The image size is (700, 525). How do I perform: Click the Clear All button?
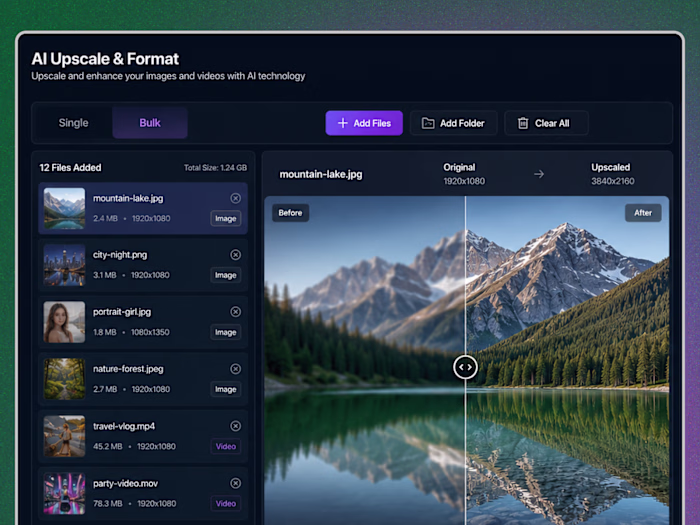point(546,123)
